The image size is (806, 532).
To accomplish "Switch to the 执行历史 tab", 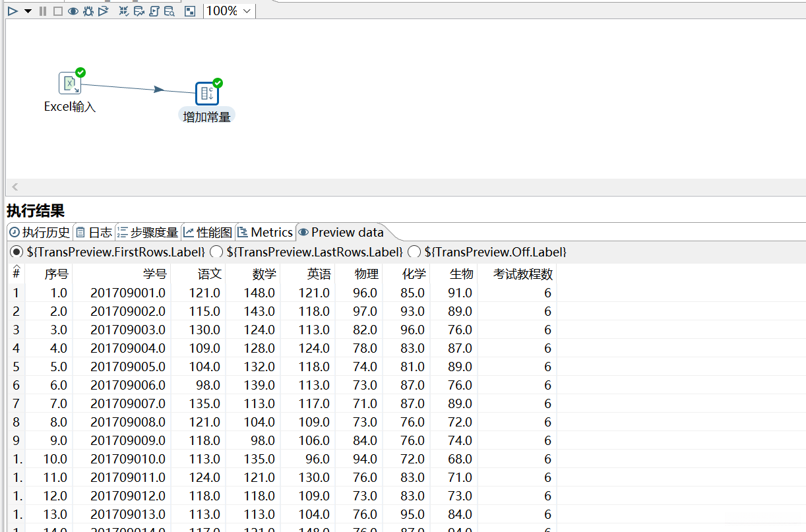I will pos(40,232).
